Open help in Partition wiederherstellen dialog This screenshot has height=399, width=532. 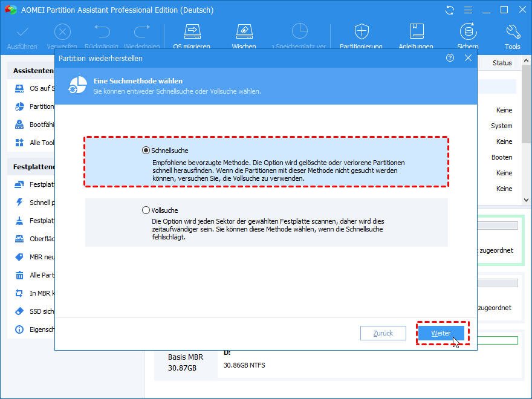point(450,58)
